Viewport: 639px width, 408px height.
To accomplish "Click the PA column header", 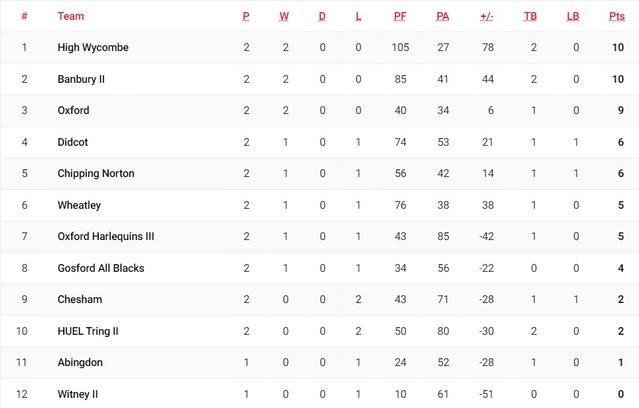I will tap(443, 17).
